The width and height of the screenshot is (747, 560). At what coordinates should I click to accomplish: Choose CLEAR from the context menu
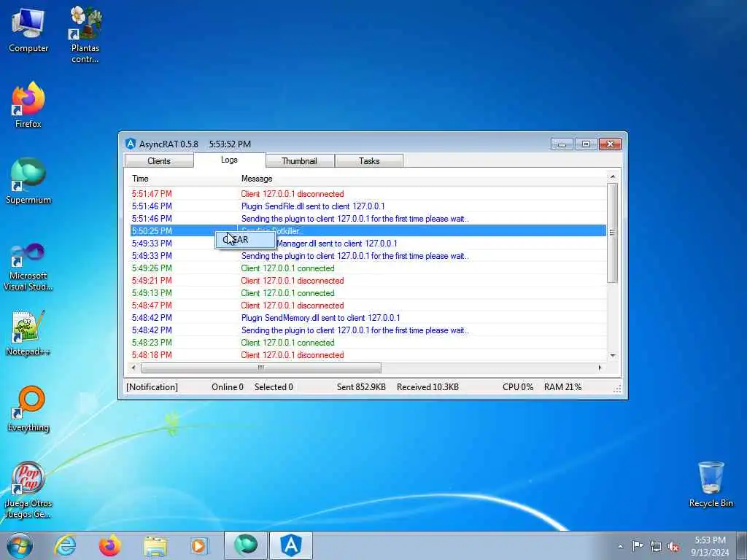pos(245,240)
